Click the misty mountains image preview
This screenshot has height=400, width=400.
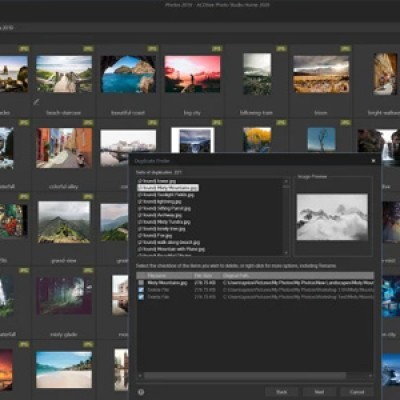(x=332, y=217)
